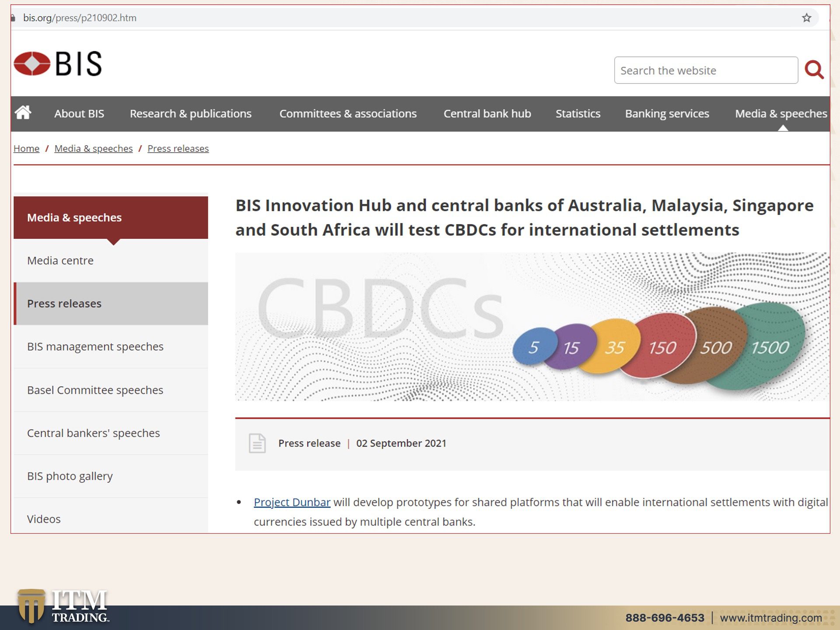840x630 pixels.
Task: Click the site lock icon in address bar
Action: pyautogui.click(x=13, y=18)
